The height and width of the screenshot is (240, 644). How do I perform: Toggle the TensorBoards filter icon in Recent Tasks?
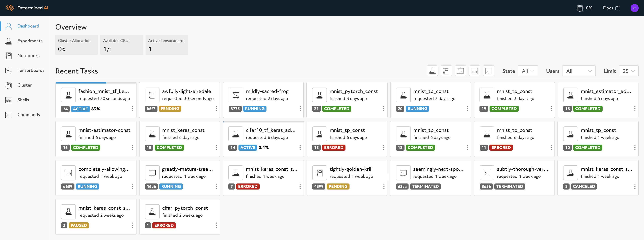click(460, 71)
